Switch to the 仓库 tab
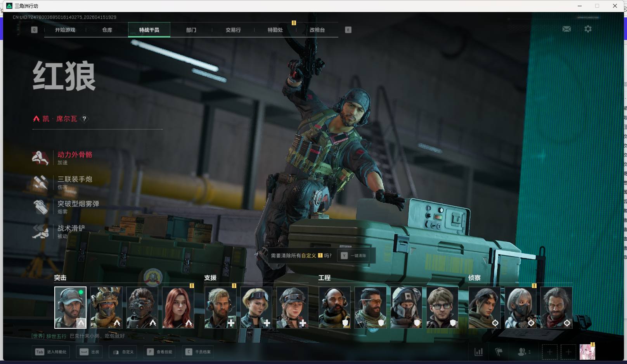 (107, 30)
